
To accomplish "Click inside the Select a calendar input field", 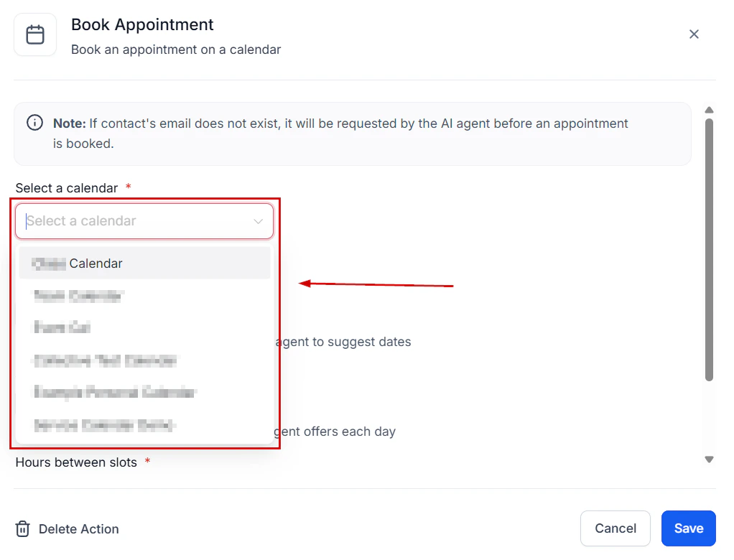I will click(129, 220).
